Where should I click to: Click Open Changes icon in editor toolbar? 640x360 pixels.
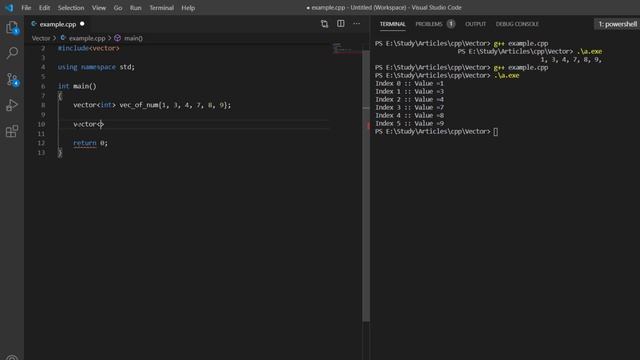[x=324, y=24]
